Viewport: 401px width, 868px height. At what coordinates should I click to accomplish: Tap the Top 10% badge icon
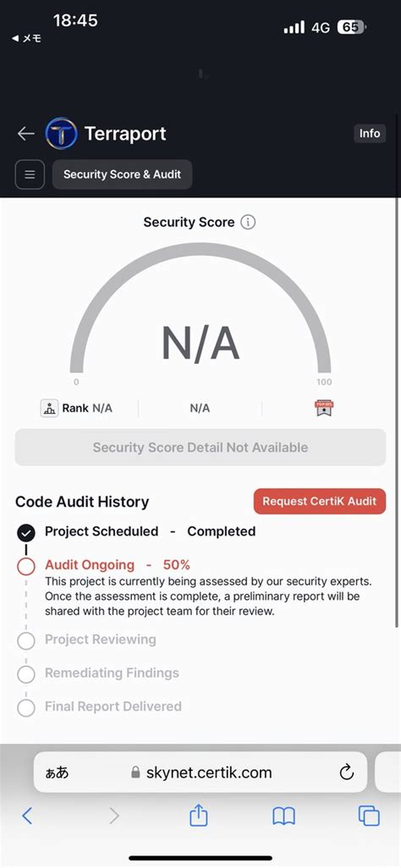324,408
